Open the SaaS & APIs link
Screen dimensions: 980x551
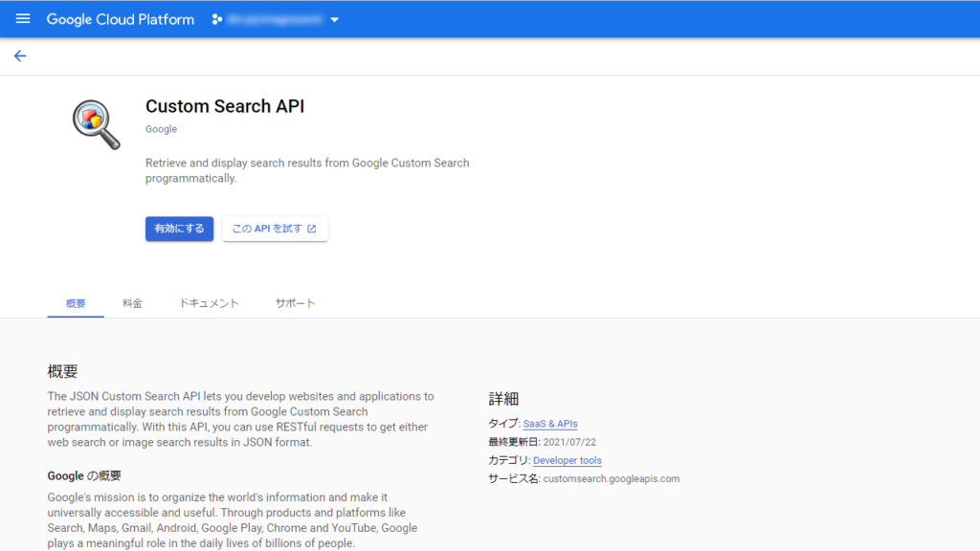tap(549, 423)
